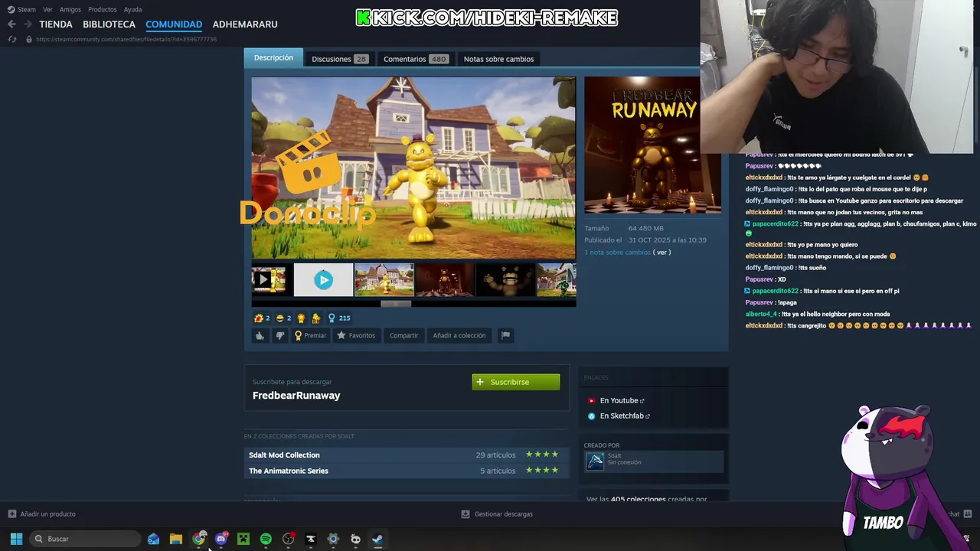Select the dark room Fredbear thumbnail
The height and width of the screenshot is (551, 980).
click(445, 280)
